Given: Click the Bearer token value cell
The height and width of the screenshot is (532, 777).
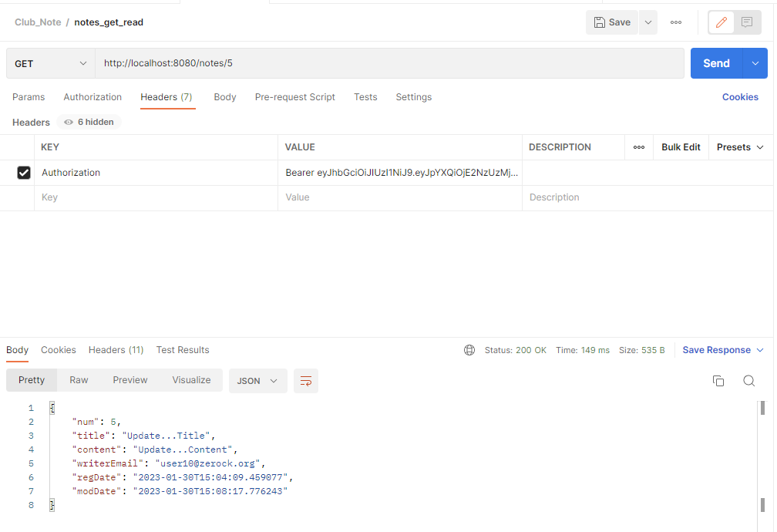Looking at the screenshot, I should point(400,173).
